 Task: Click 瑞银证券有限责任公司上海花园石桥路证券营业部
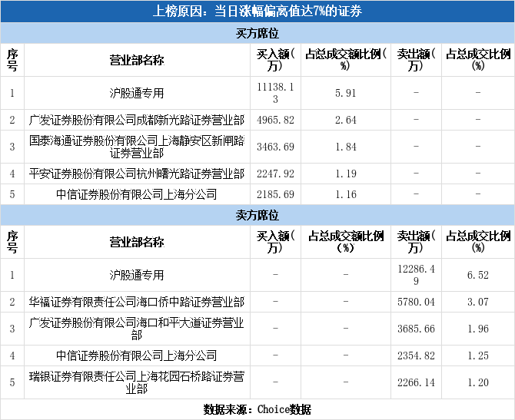pyautogui.click(x=137, y=382)
